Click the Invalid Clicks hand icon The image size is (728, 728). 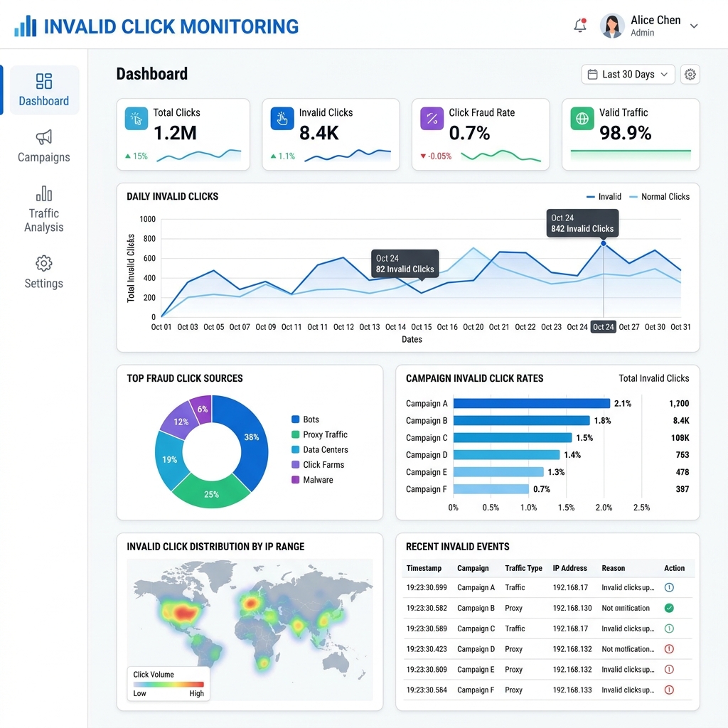point(282,119)
